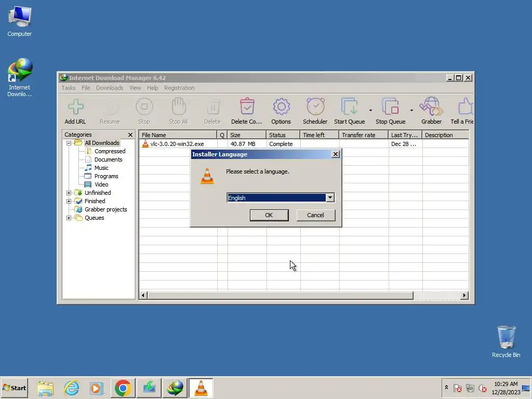Open the Tasks menu
Viewport: 532px width, 399px height.
(x=69, y=88)
